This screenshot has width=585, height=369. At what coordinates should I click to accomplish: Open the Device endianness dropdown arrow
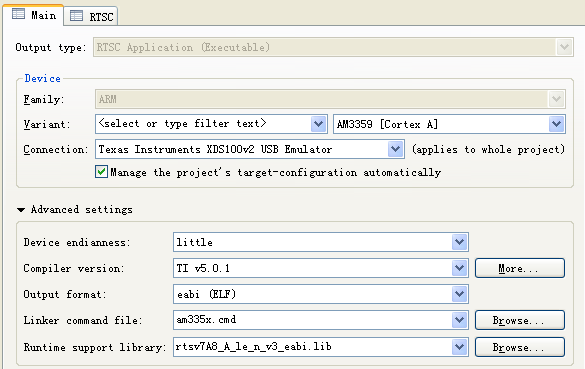pyautogui.click(x=459, y=242)
